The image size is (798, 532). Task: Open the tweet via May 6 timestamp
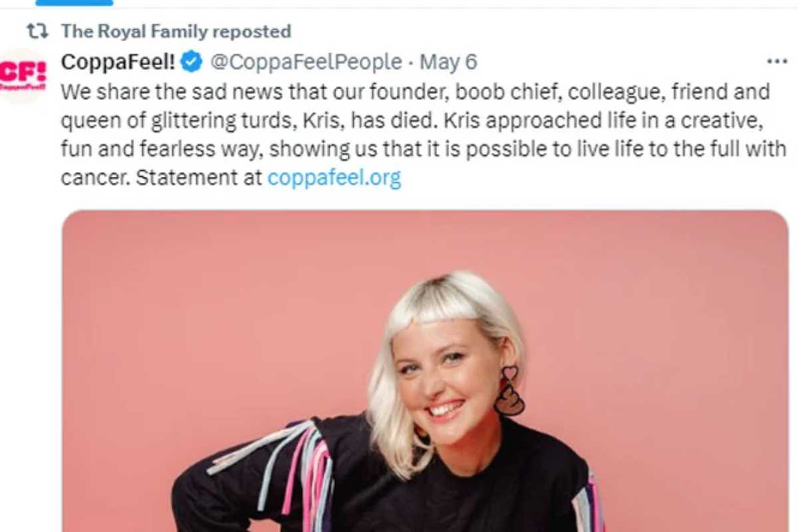449,62
